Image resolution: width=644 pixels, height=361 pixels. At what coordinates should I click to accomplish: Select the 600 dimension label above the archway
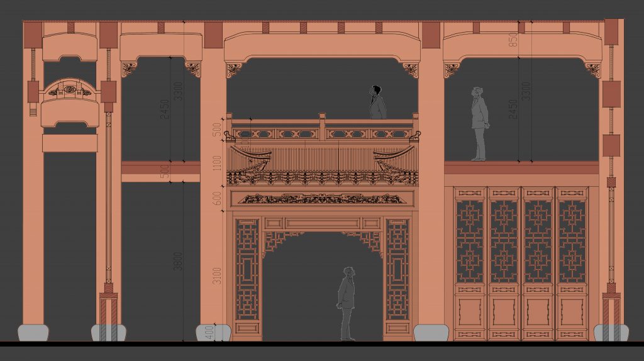point(217,197)
